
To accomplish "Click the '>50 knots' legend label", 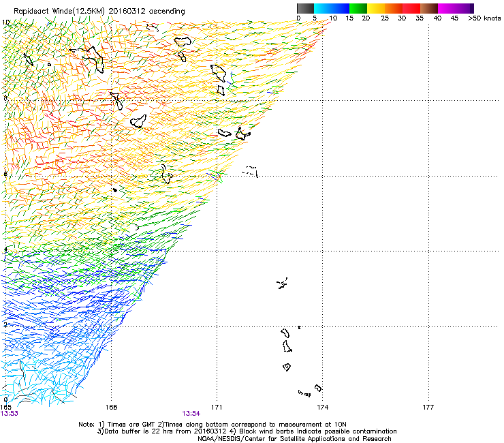I will [x=484, y=18].
